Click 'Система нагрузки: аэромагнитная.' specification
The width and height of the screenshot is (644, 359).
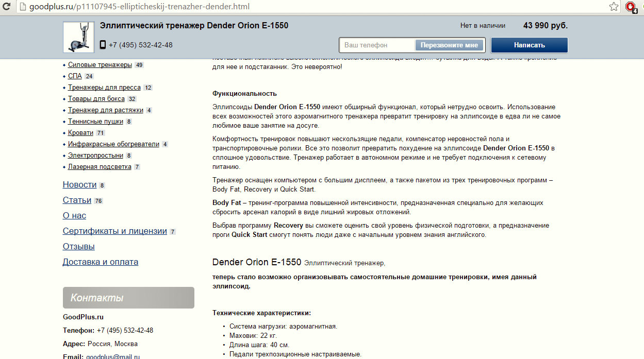click(x=283, y=327)
